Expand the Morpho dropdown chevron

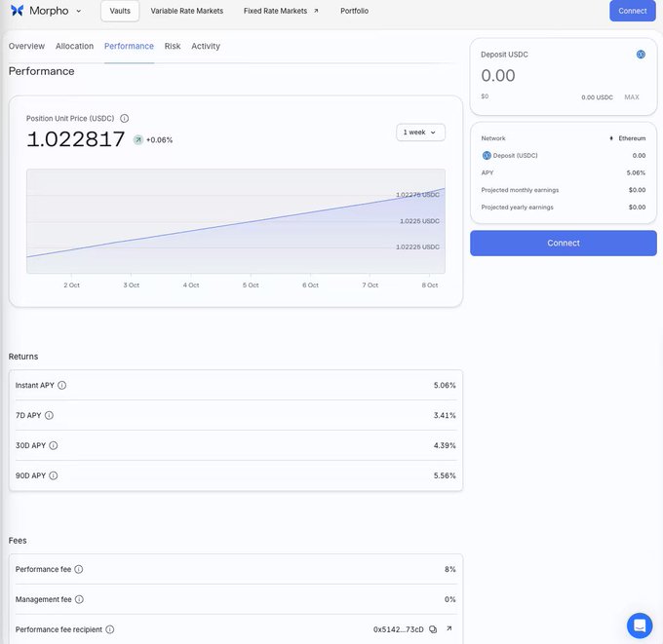point(79,11)
